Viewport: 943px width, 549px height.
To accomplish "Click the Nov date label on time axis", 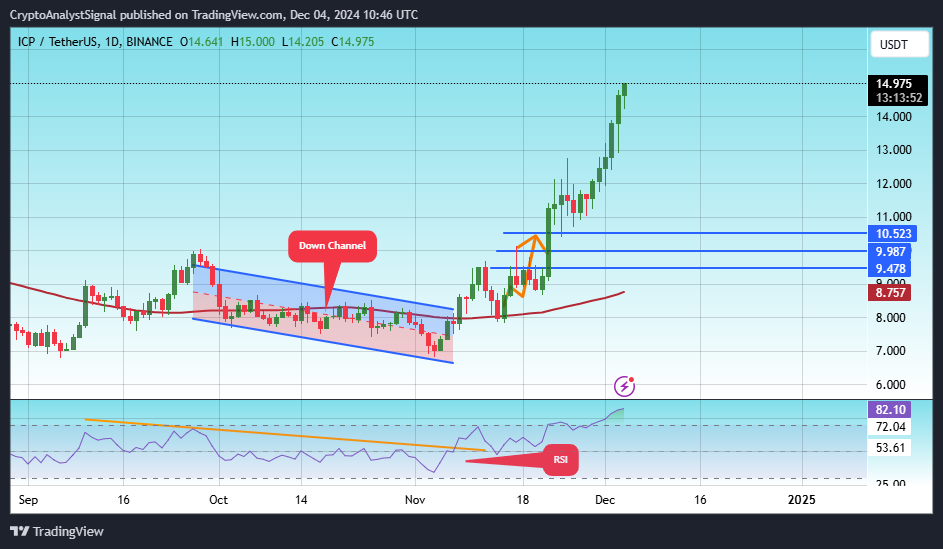I will (415, 500).
